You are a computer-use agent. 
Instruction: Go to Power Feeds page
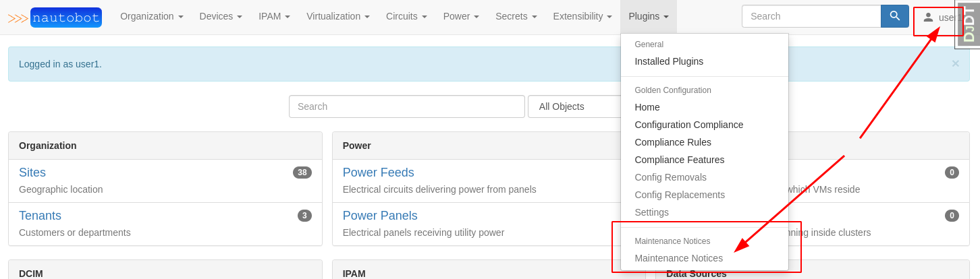[378, 173]
